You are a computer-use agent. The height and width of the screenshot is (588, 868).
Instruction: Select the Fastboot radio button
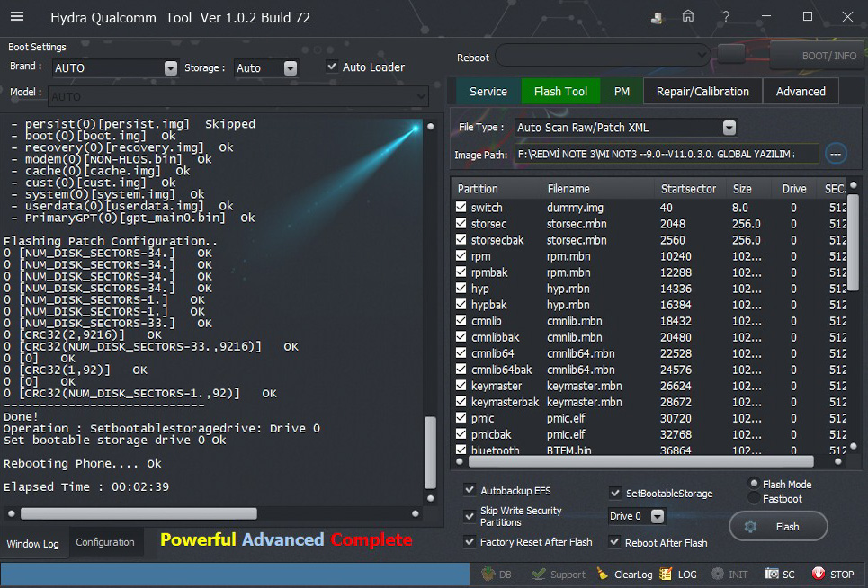click(x=754, y=498)
